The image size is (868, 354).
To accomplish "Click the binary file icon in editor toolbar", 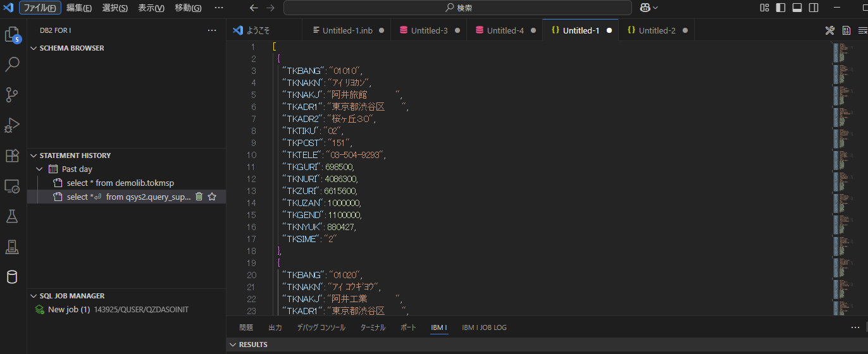I will [x=846, y=30].
